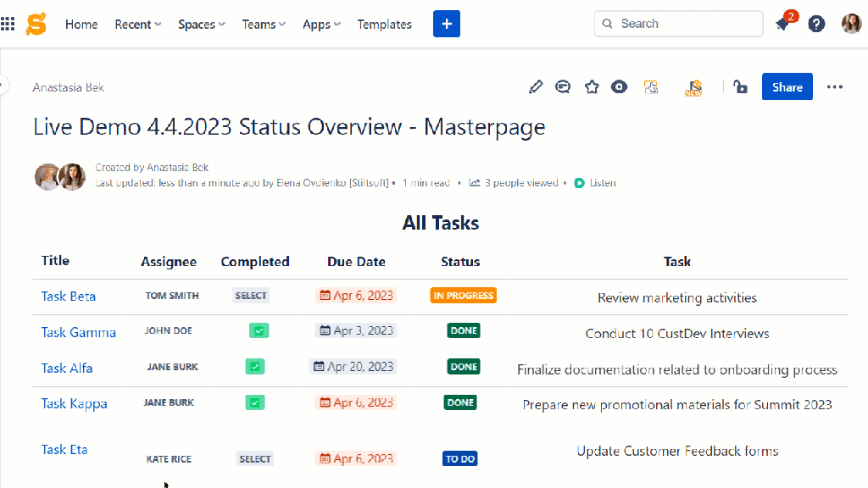
Task: Open the DONE status for Task Kappa
Action: pyautogui.click(x=460, y=402)
